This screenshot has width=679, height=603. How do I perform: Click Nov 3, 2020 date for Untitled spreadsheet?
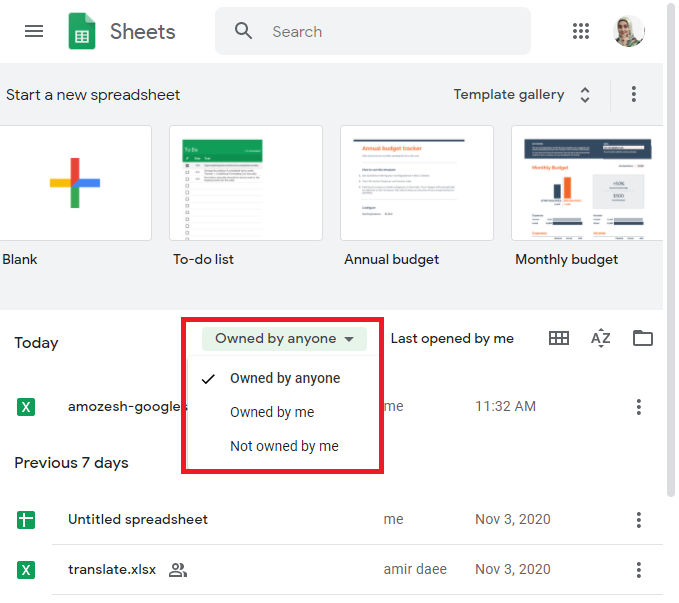pos(513,519)
